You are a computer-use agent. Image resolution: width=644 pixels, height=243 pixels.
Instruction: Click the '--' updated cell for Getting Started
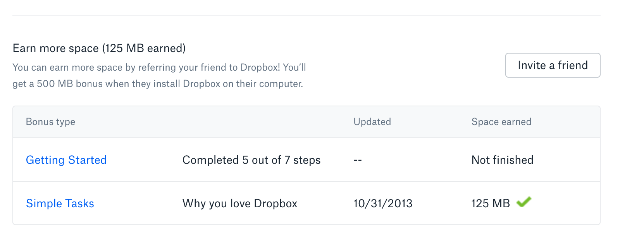(x=358, y=160)
